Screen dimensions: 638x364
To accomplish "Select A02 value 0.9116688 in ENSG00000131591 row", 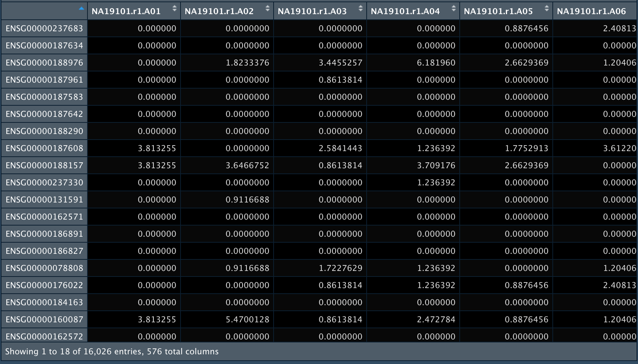I will pos(248,199).
